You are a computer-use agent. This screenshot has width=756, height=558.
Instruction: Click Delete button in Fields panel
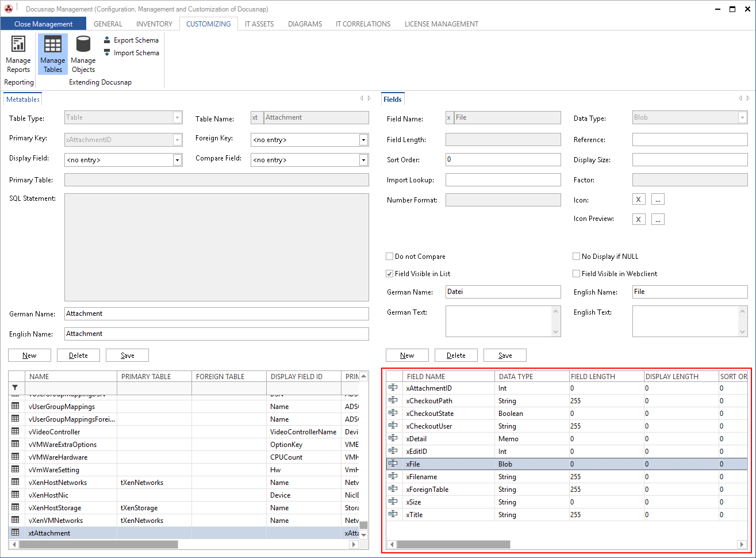(x=456, y=356)
